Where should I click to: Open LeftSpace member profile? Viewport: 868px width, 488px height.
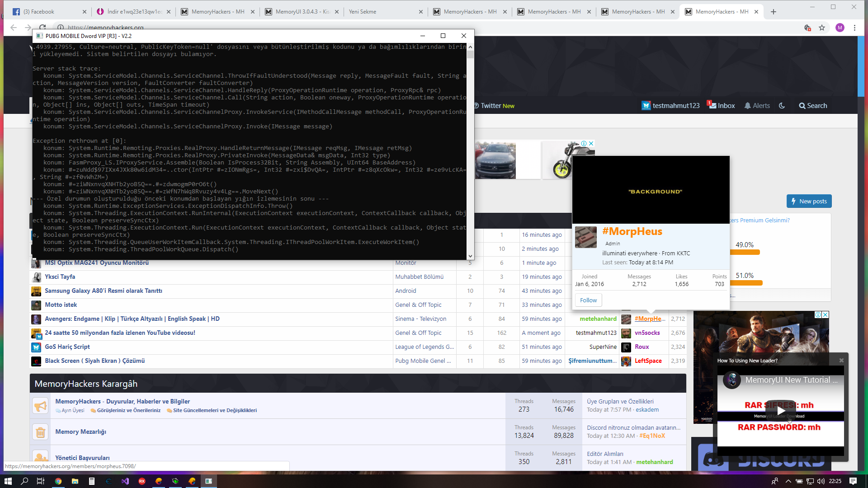click(648, 361)
